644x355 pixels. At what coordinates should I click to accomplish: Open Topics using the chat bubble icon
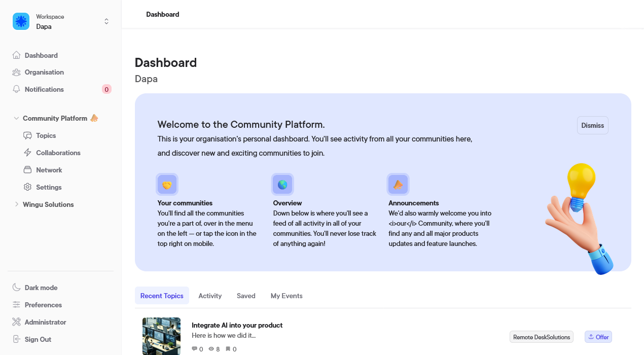[28, 136]
